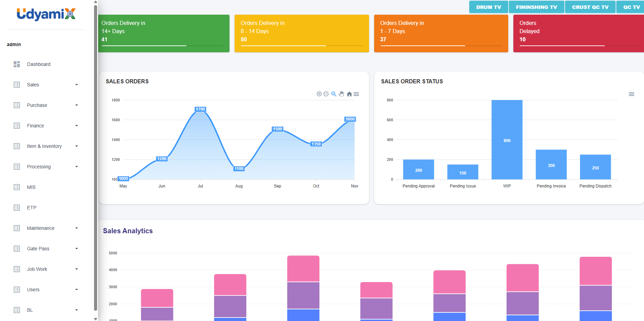Expand the Processing menu arrow

coord(77,167)
